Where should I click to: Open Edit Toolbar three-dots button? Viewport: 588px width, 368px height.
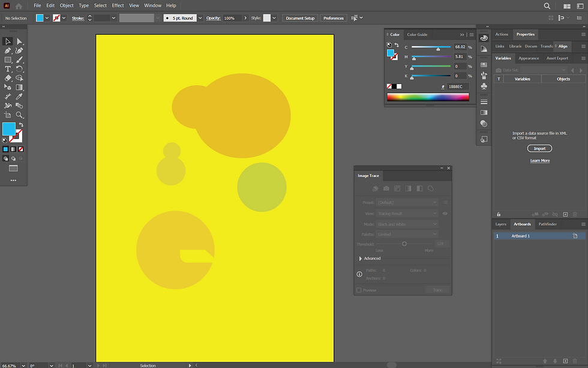click(13, 181)
